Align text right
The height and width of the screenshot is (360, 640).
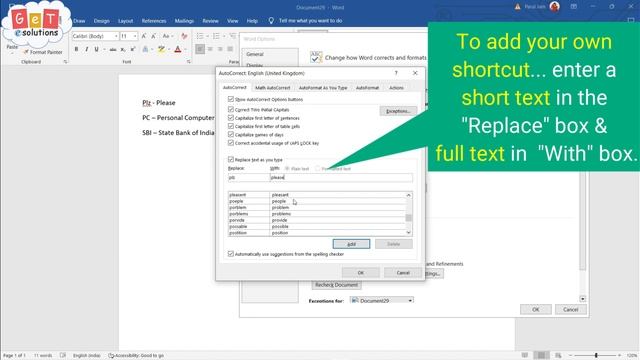[220, 49]
